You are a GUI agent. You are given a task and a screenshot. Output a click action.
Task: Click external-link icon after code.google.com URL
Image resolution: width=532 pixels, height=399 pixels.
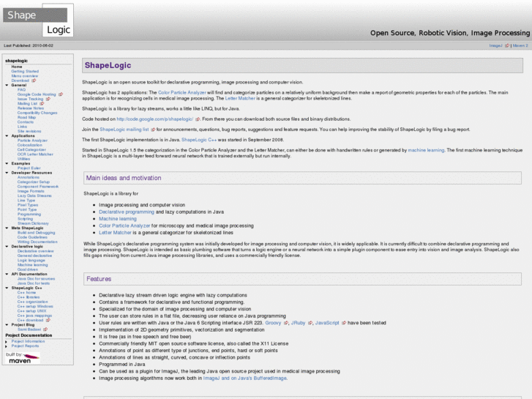tap(198, 119)
